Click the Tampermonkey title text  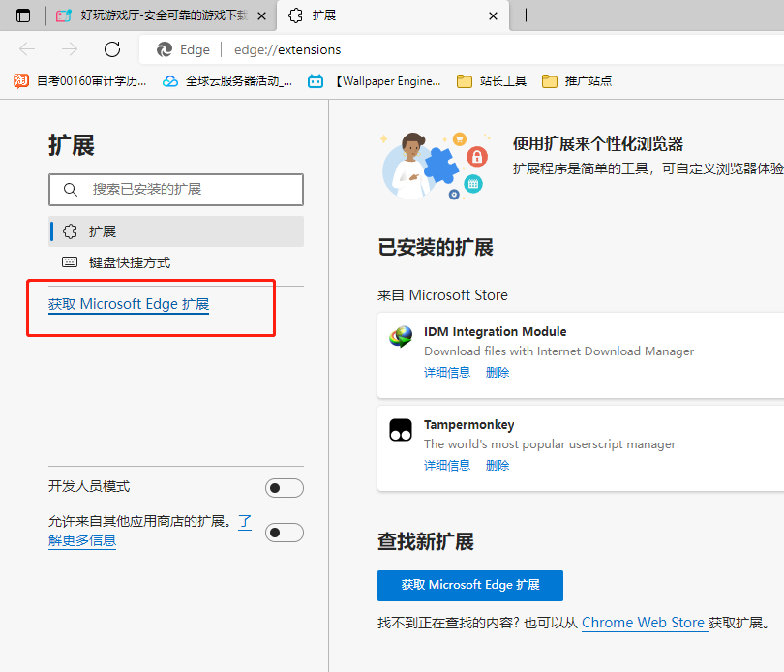[469, 425]
